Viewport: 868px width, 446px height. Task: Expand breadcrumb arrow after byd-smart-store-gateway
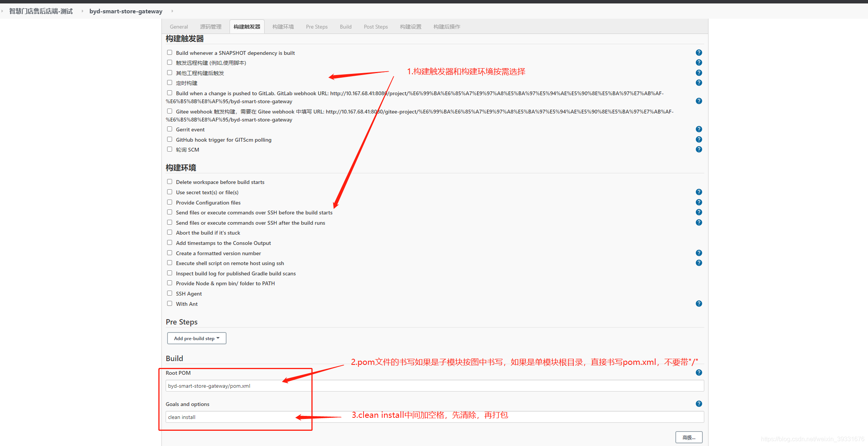pyautogui.click(x=172, y=11)
